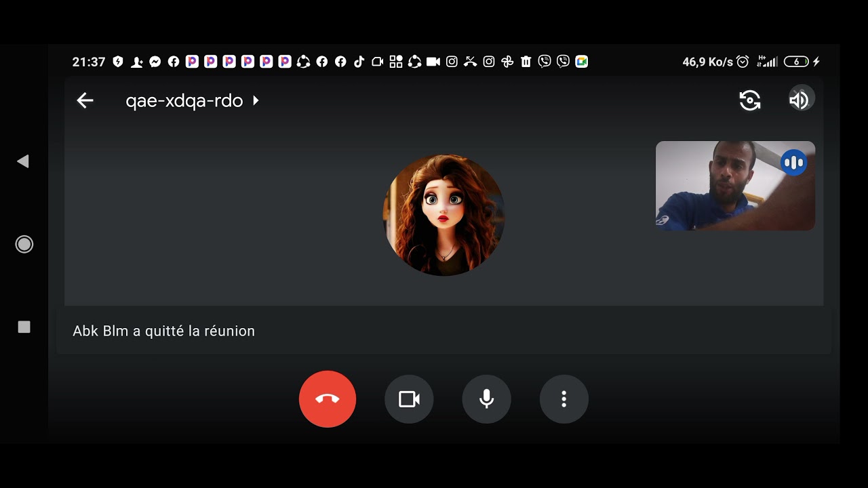Go back using the arrow beside the meeting code
This screenshot has width=868, height=488.
(85, 101)
